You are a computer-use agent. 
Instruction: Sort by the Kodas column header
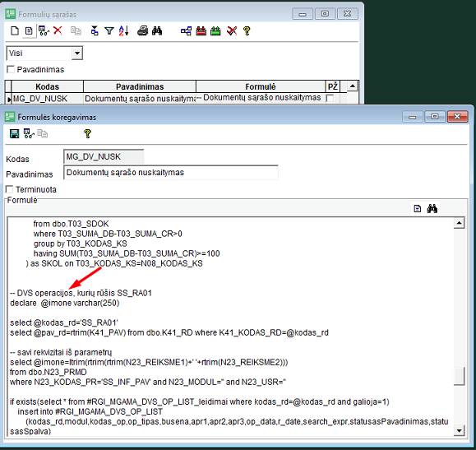[48, 86]
